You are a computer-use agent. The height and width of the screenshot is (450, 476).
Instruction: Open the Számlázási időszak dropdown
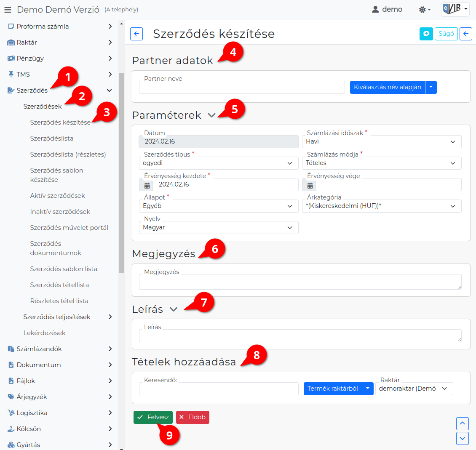point(381,142)
